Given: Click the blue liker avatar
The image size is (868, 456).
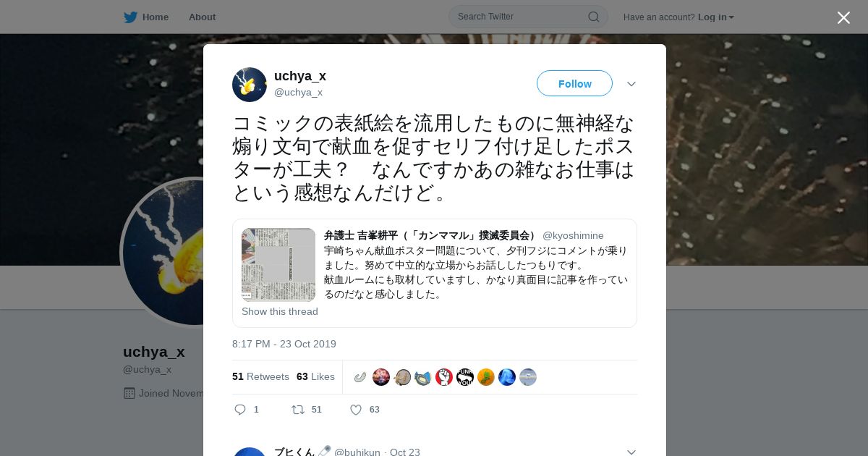Looking at the screenshot, I should (x=507, y=377).
